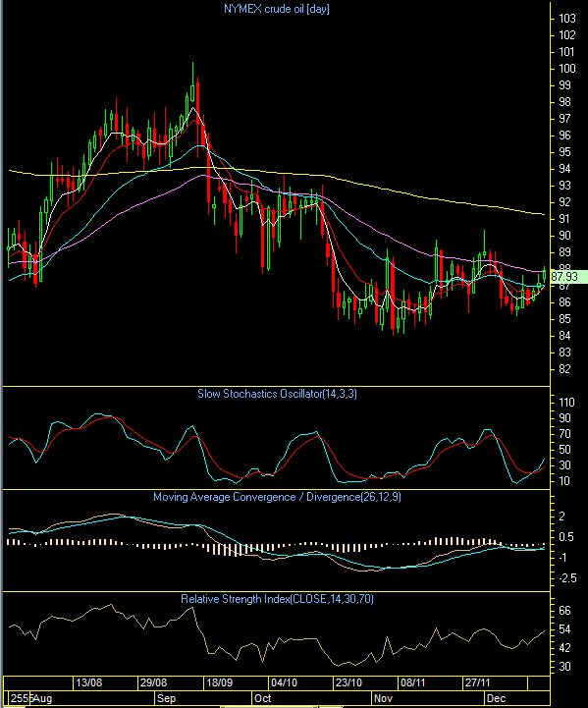Click the -2.5 MACD axis value
Image resolution: width=588 pixels, height=708 pixels.
click(567, 578)
